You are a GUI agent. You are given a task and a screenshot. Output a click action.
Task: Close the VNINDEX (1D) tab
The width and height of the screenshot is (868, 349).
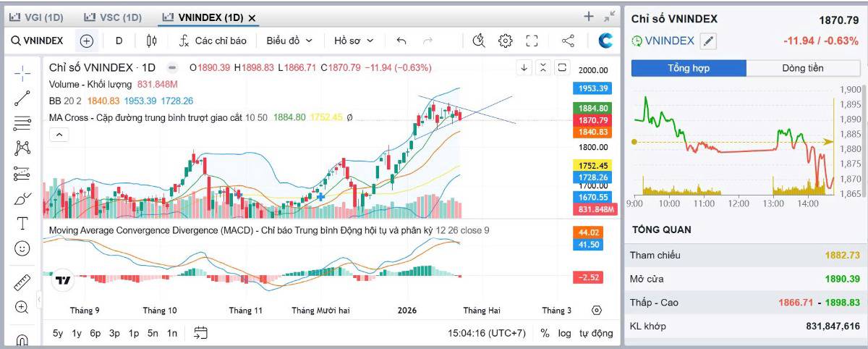point(252,17)
